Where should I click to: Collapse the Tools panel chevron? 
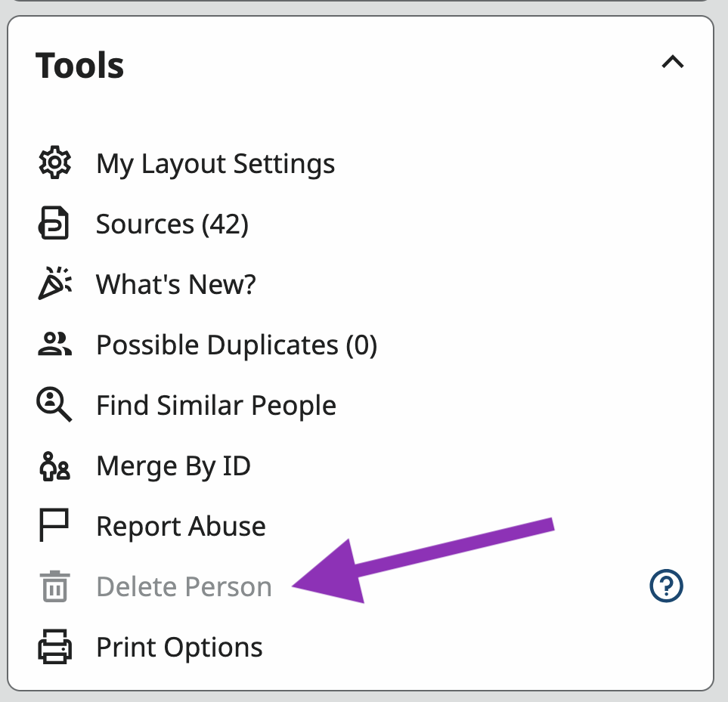pyautogui.click(x=673, y=62)
